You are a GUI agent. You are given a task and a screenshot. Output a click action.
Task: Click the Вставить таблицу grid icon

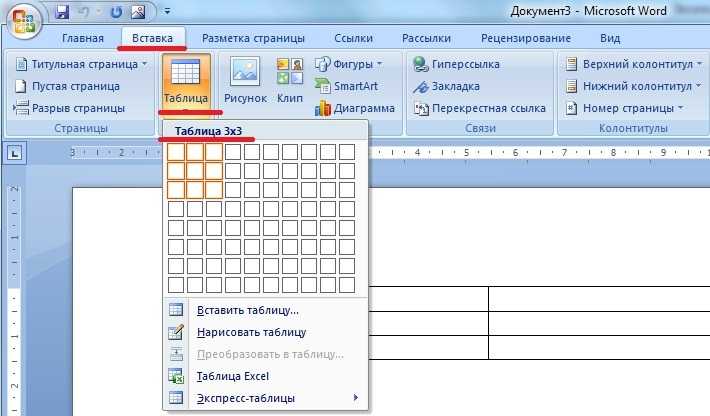click(x=176, y=310)
